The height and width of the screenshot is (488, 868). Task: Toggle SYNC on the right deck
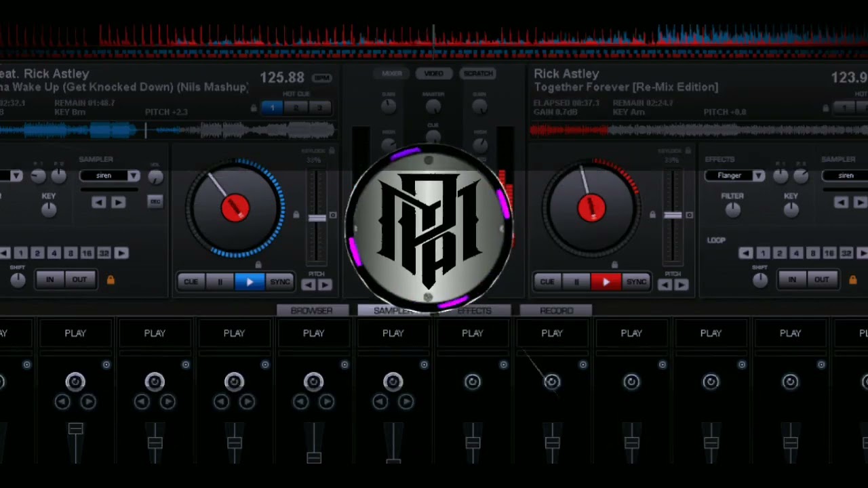click(636, 282)
